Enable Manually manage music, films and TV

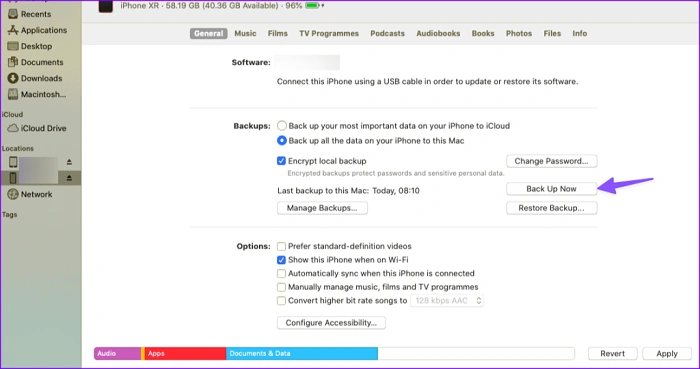pyautogui.click(x=281, y=287)
